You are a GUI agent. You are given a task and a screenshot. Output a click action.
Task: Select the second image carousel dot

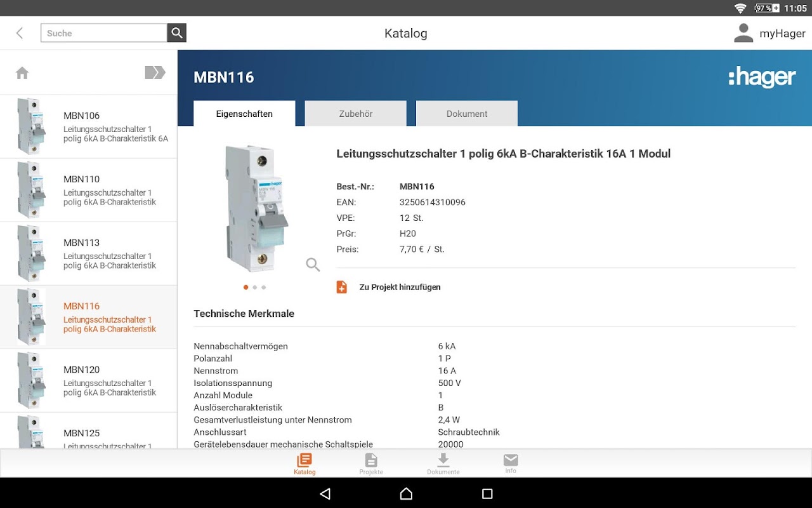coord(254,287)
